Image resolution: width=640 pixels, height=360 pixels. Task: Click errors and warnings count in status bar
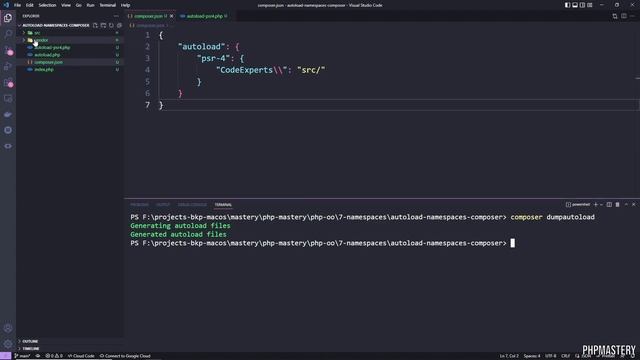pyautogui.click(x=54, y=356)
